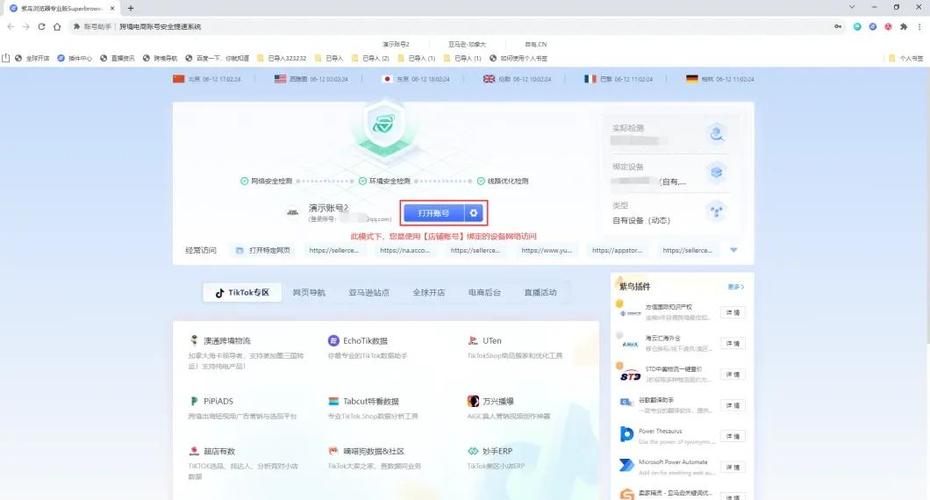Click the key icon in address bar
Viewport: 930px width, 500px height.
click(837, 27)
